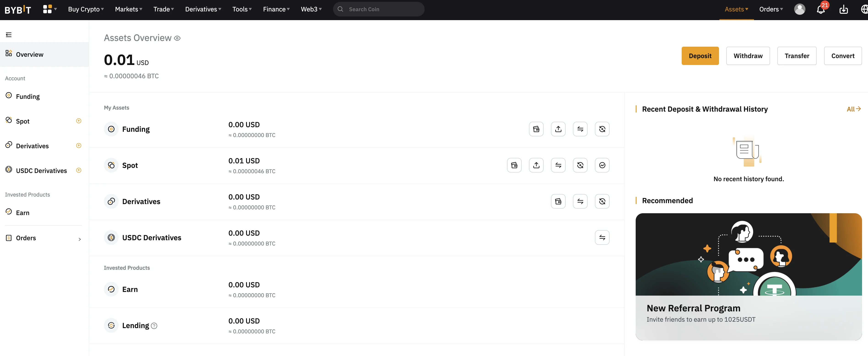868x356 pixels.
Task: Click the withdraw icon in Spot row
Action: 536,165
